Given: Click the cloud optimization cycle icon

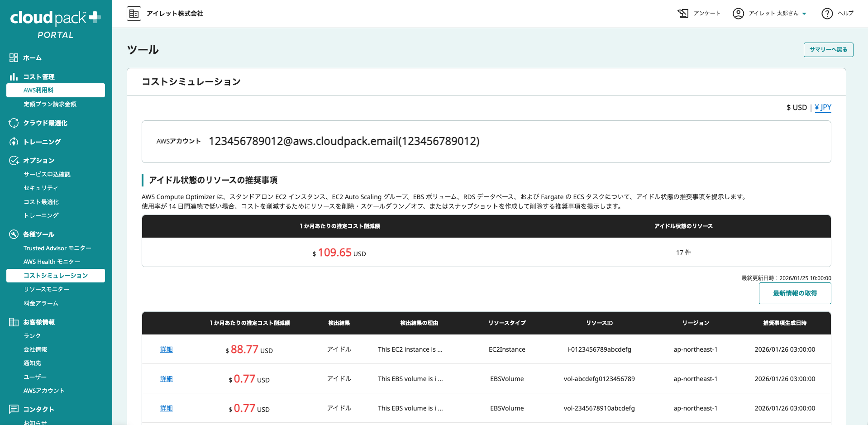Looking at the screenshot, I should (x=14, y=123).
